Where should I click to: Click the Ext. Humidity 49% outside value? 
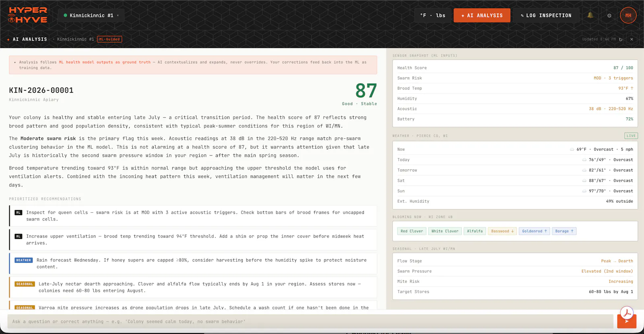[x=619, y=201]
